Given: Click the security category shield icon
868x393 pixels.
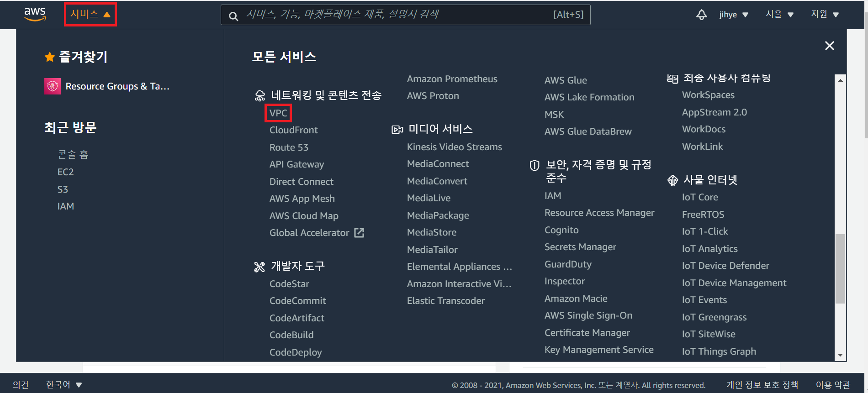Looking at the screenshot, I should [x=534, y=165].
